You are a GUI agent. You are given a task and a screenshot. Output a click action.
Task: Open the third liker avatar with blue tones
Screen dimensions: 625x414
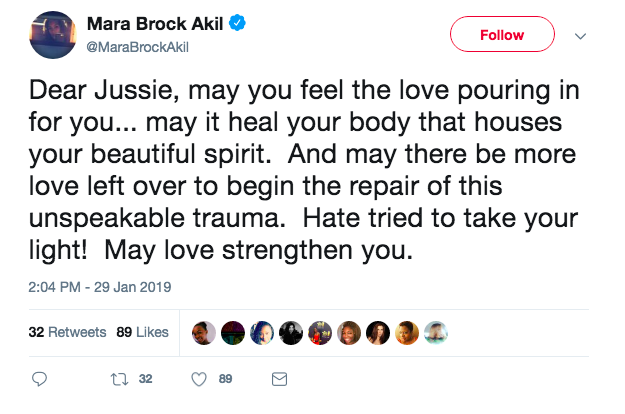[262, 333]
